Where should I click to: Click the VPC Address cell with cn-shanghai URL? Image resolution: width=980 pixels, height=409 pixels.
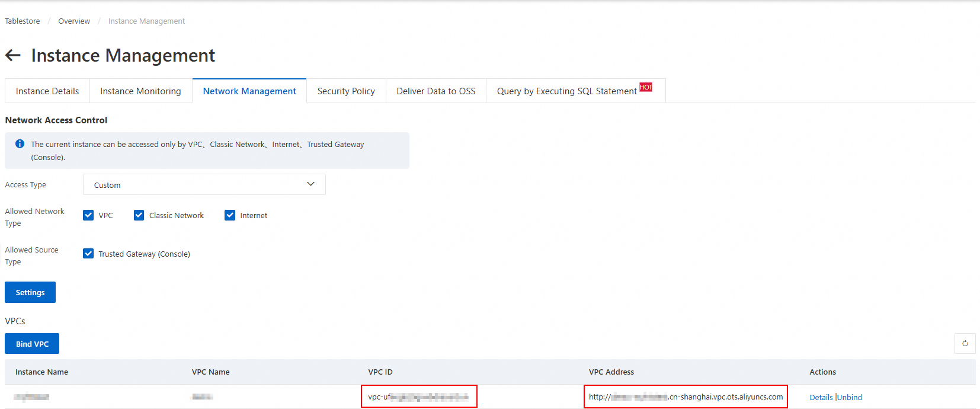point(686,397)
